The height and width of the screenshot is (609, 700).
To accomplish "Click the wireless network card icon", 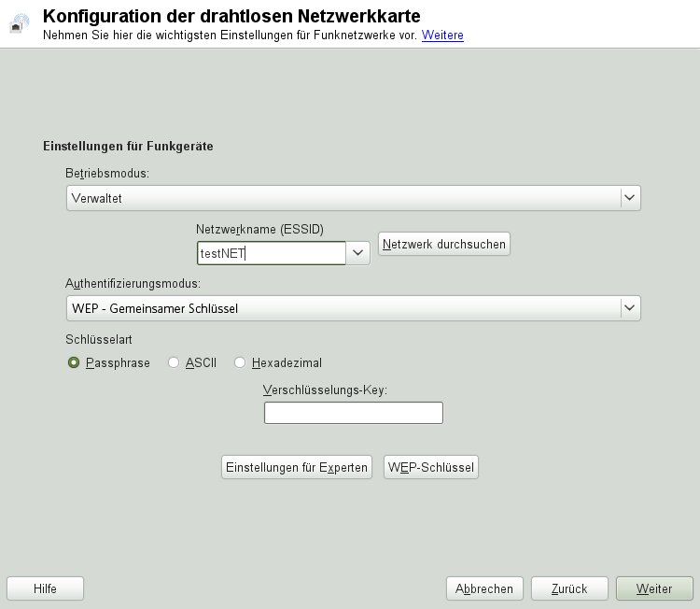I will 20,23.
